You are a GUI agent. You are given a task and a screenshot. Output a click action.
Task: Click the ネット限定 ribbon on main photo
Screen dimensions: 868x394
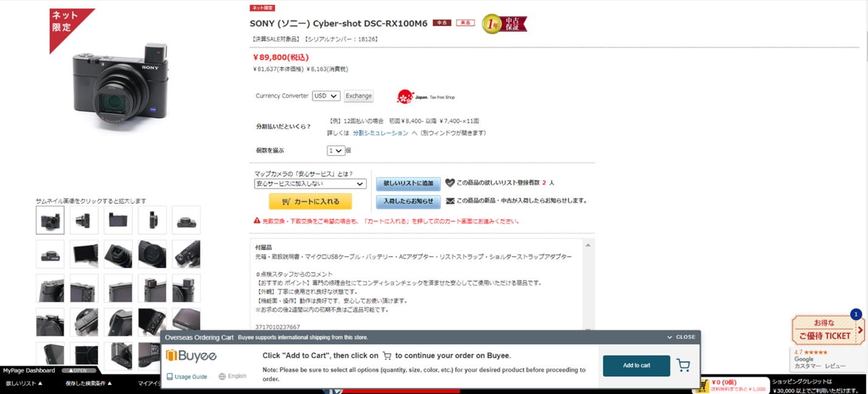66,23
